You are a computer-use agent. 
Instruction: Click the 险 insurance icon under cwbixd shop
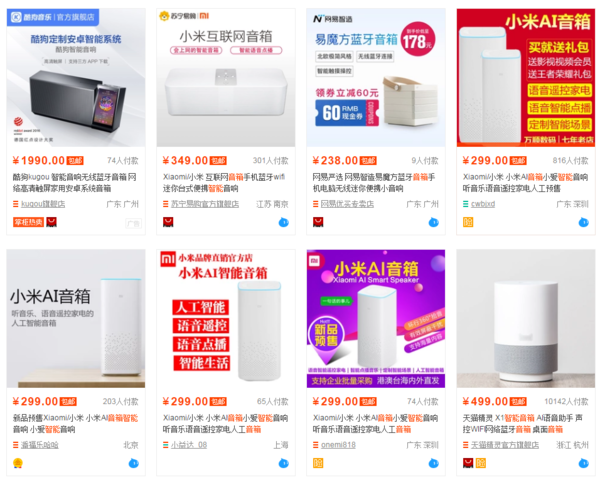point(468,222)
